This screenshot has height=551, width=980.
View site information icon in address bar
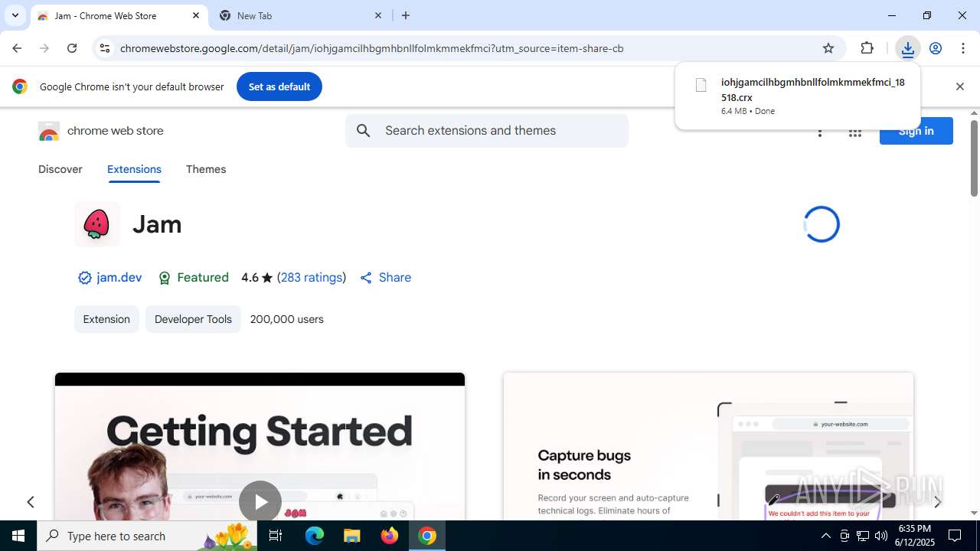(x=105, y=48)
